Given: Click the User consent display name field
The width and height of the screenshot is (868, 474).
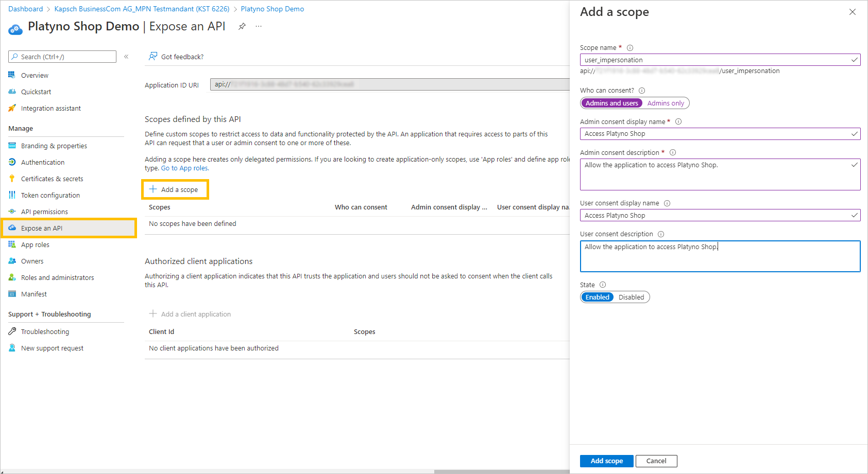Looking at the screenshot, I should coord(720,215).
